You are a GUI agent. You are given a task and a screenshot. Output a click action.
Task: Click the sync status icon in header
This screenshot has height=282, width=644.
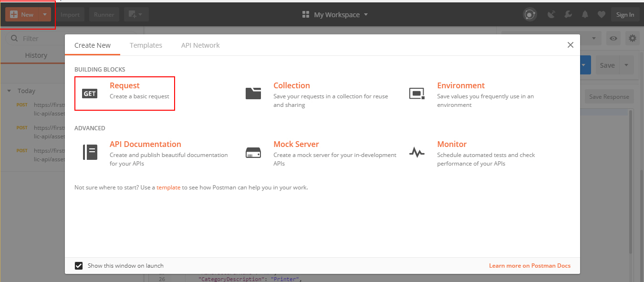point(530,15)
